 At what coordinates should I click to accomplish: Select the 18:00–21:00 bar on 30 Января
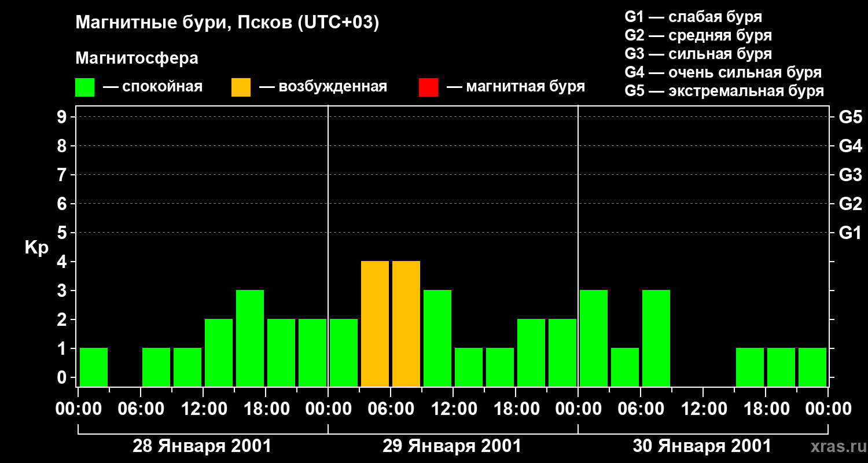pyautogui.click(x=781, y=367)
